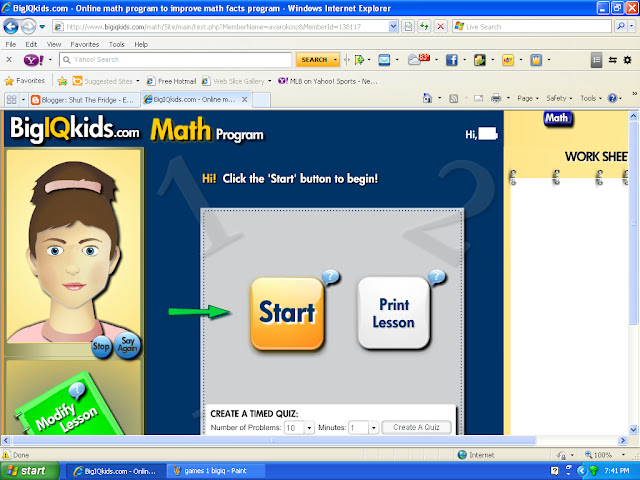Click the Live Search magnifier button
The image size is (640, 480).
[x=621, y=27]
